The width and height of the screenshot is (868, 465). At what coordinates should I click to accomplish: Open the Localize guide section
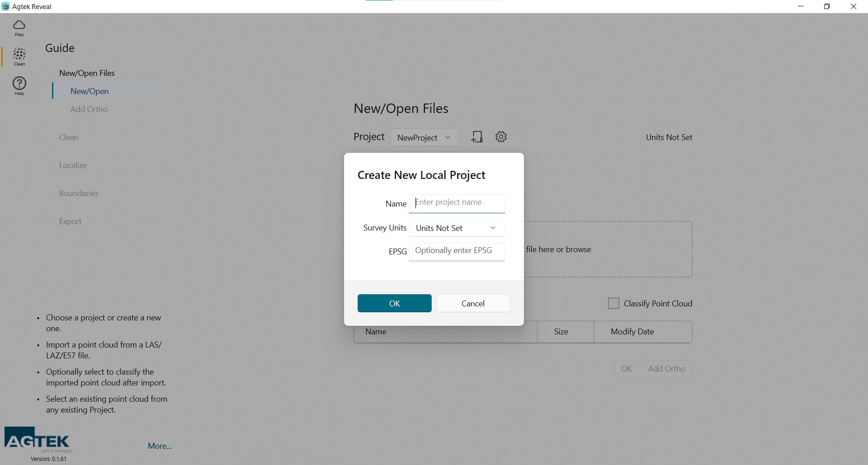point(73,165)
